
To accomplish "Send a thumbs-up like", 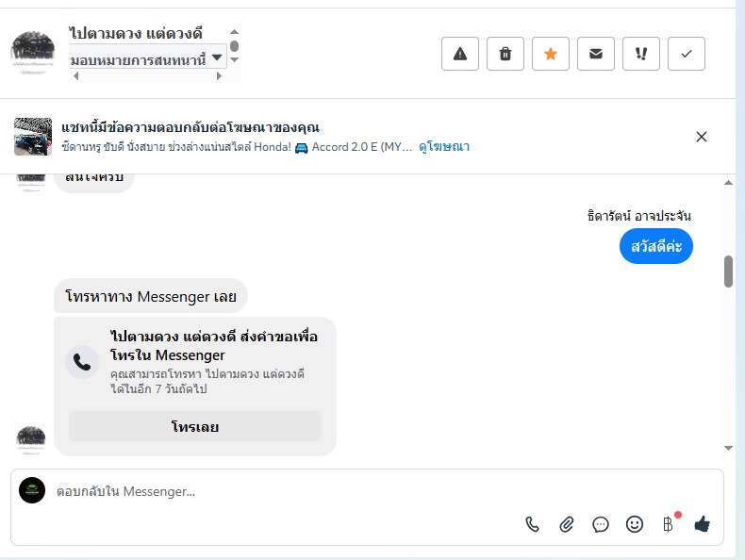I will pyautogui.click(x=702, y=524).
